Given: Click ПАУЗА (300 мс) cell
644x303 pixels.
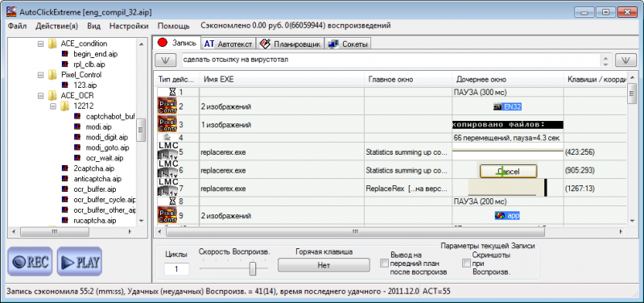Looking at the screenshot, I should (508, 93).
